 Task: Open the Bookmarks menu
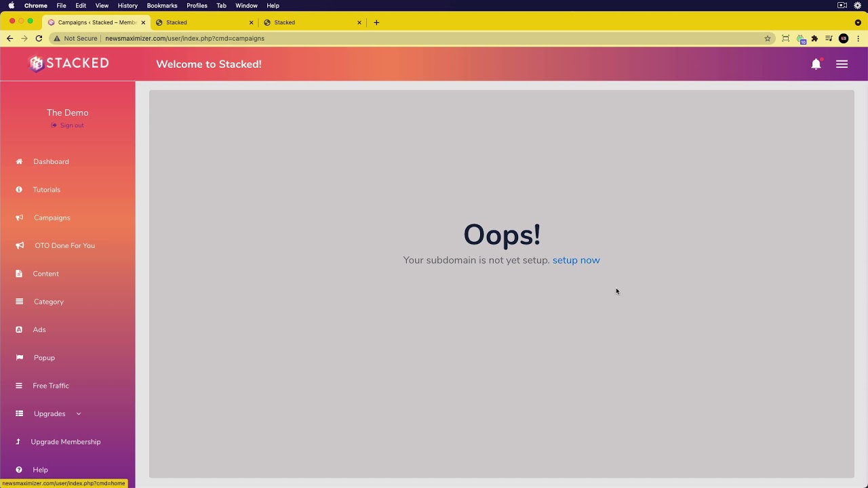162,5
